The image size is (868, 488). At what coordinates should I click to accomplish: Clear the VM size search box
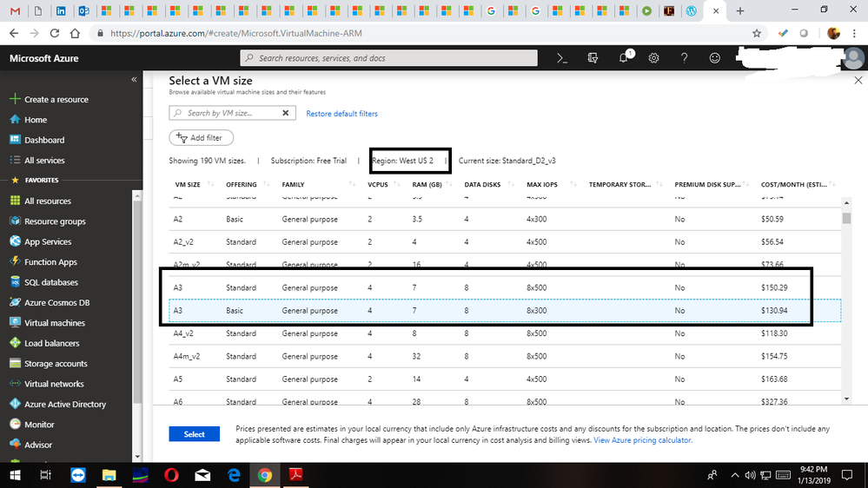pyautogui.click(x=286, y=113)
